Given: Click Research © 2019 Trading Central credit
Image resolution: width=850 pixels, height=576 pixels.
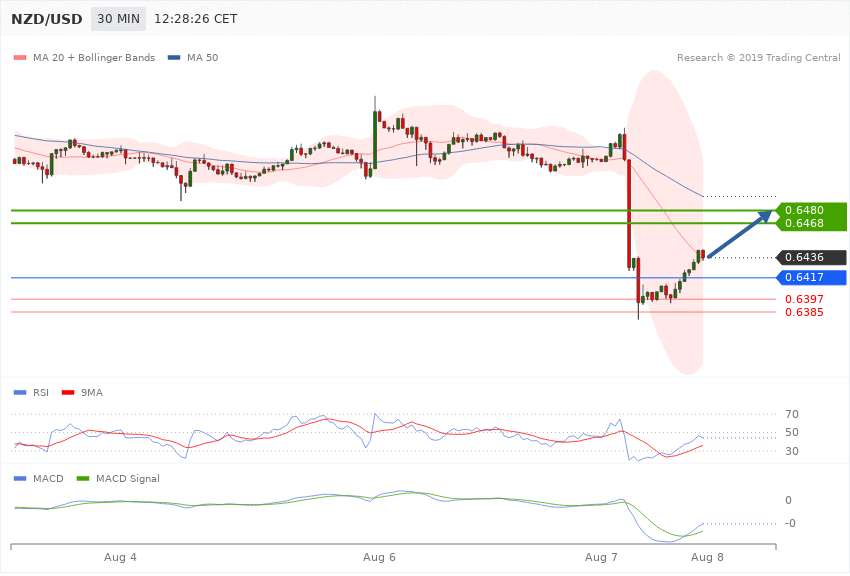Looking at the screenshot, I should pyautogui.click(x=758, y=57).
